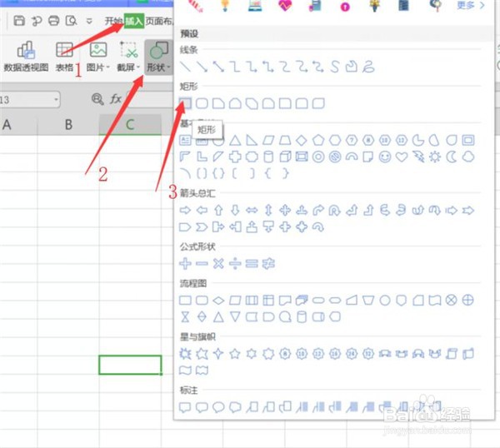
Task: Select the S-shaped curve line shape
Action: pyautogui.click(x=335, y=67)
